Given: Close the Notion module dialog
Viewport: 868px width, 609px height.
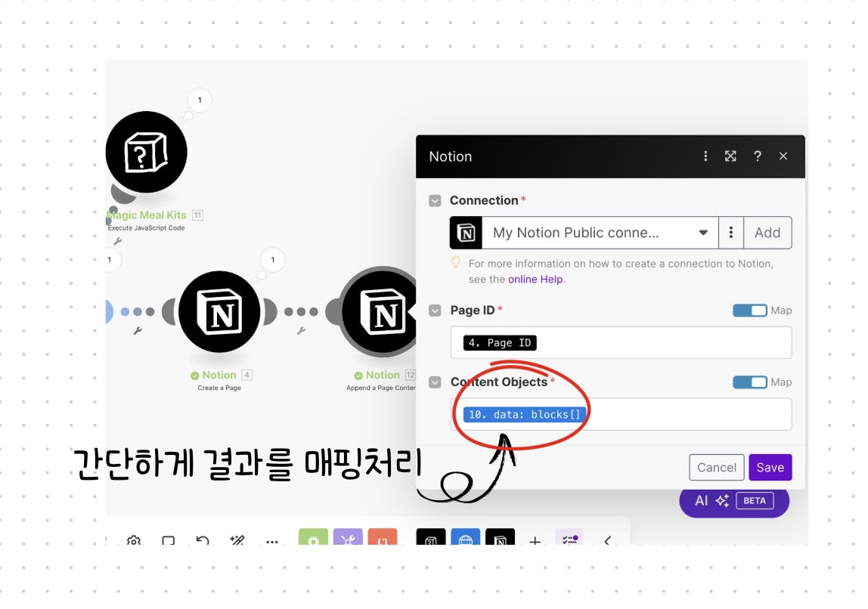Looking at the screenshot, I should pos(783,156).
